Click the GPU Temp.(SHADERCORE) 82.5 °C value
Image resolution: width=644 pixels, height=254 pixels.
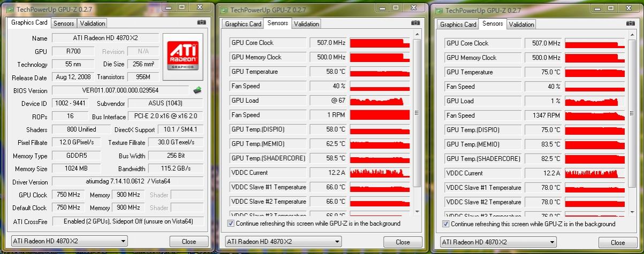[x=543, y=159]
